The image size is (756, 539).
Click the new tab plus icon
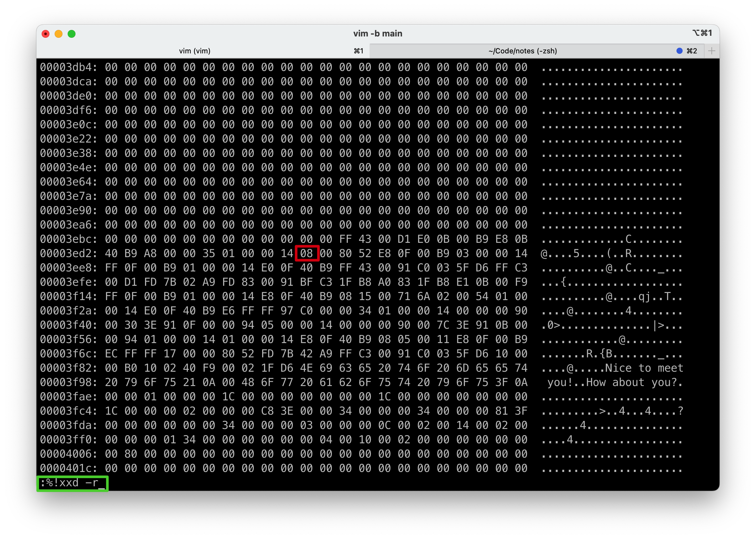pos(711,51)
